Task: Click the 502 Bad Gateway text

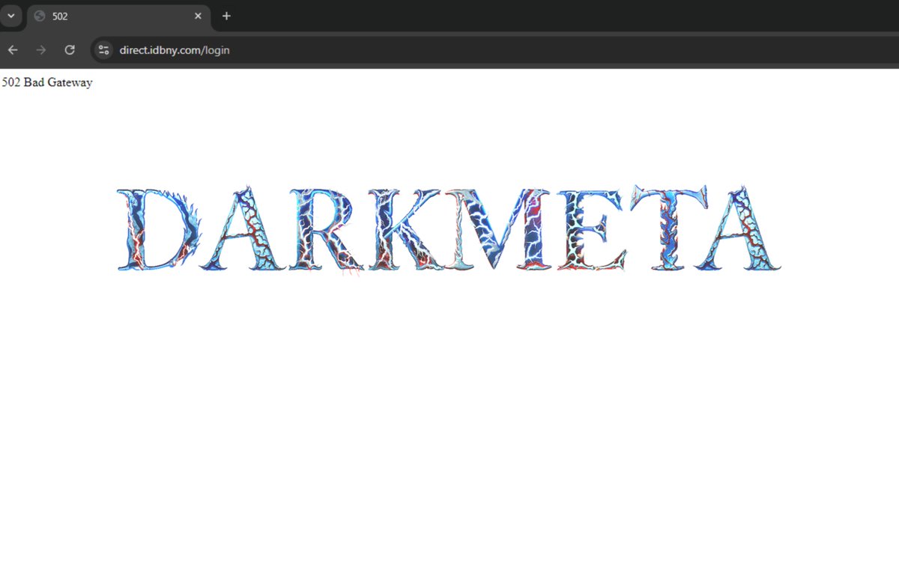Action: tap(47, 82)
